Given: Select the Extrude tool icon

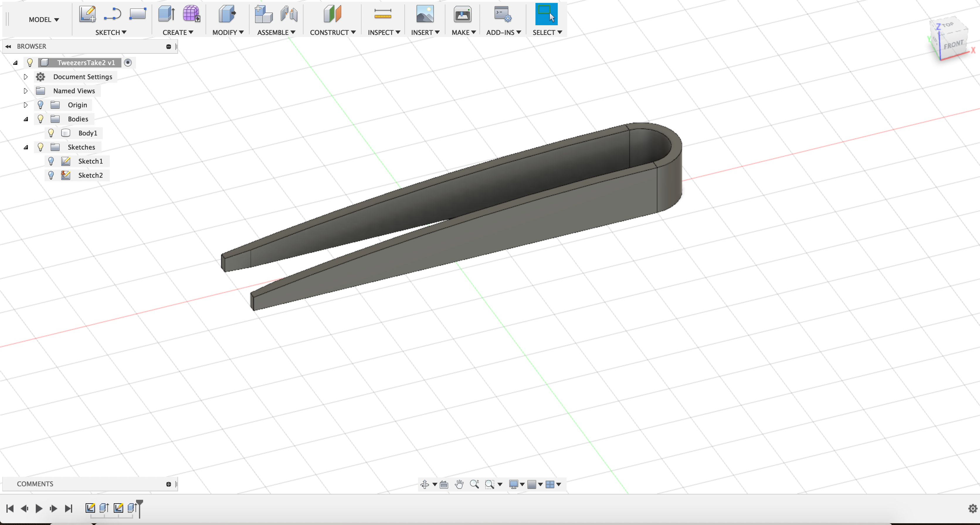Looking at the screenshot, I should 166,14.
